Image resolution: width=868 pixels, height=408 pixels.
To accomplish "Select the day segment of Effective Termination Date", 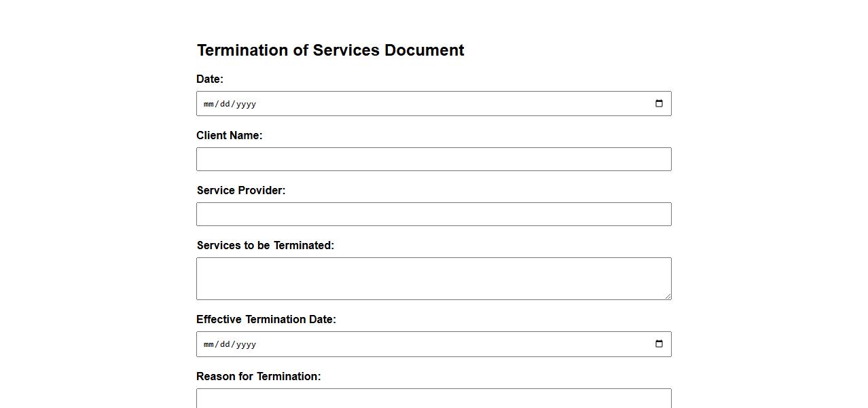I will pos(225,344).
